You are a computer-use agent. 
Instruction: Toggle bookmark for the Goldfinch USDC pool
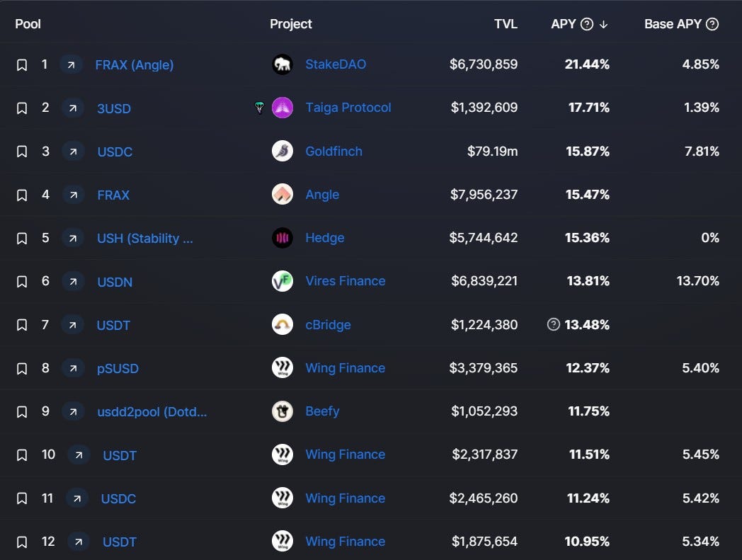22,152
